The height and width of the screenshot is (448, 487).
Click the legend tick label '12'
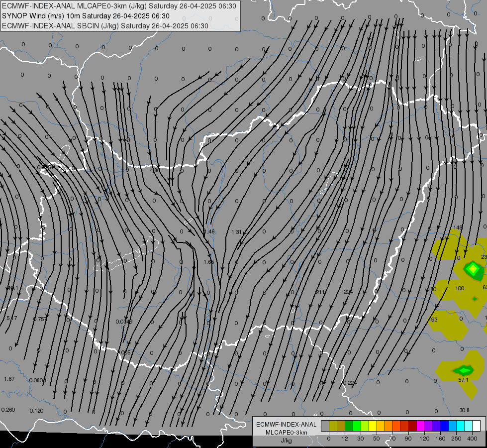point(344,439)
